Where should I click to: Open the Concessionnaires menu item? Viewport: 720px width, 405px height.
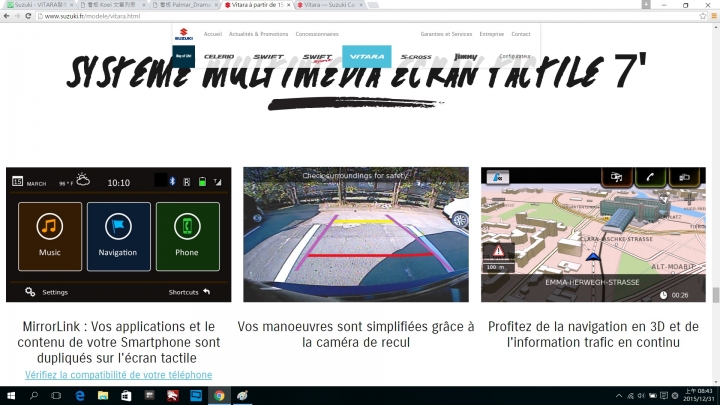[317, 34]
